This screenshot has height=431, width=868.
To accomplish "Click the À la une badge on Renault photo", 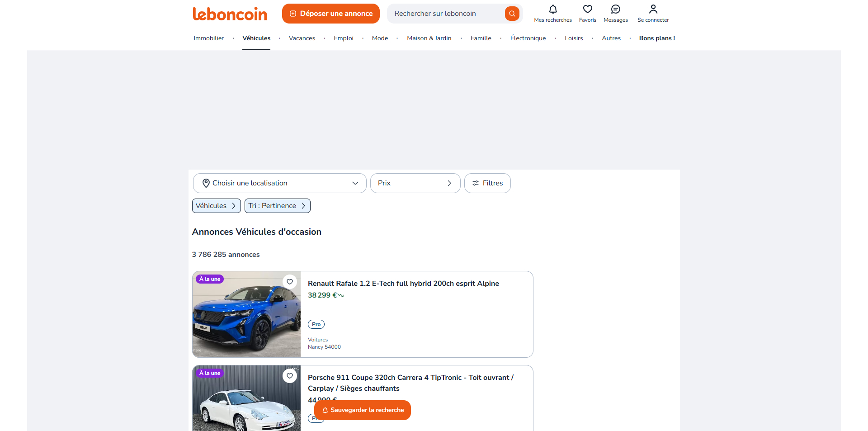I will [210, 279].
